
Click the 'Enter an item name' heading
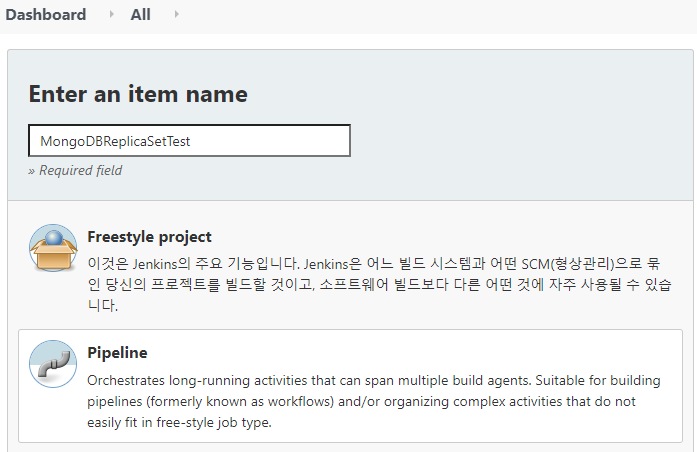pos(138,94)
